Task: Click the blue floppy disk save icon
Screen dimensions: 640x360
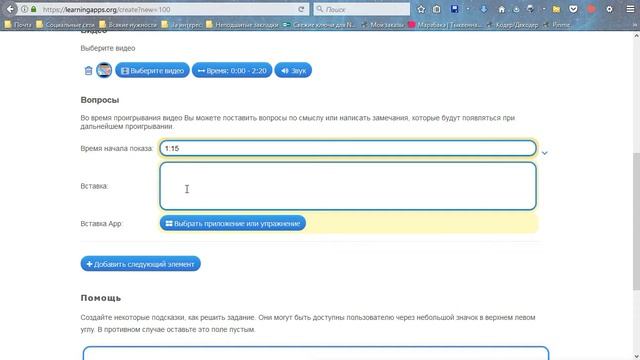Action: (x=454, y=9)
